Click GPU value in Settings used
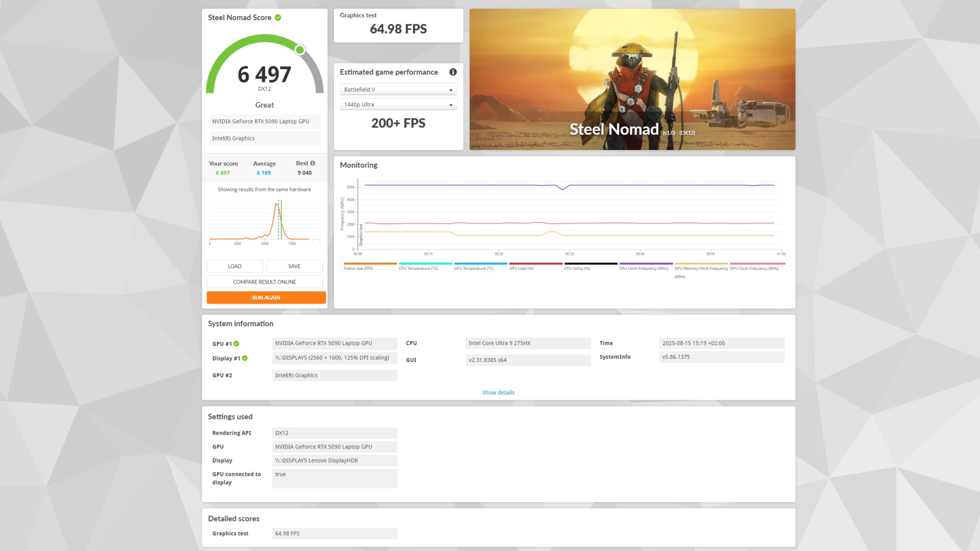The height and width of the screenshot is (551, 980). point(334,447)
